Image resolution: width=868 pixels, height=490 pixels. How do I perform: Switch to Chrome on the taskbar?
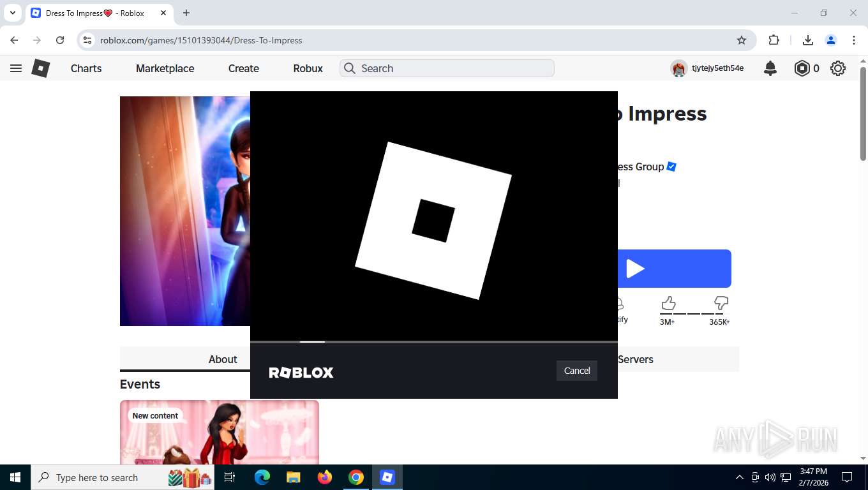(356, 477)
